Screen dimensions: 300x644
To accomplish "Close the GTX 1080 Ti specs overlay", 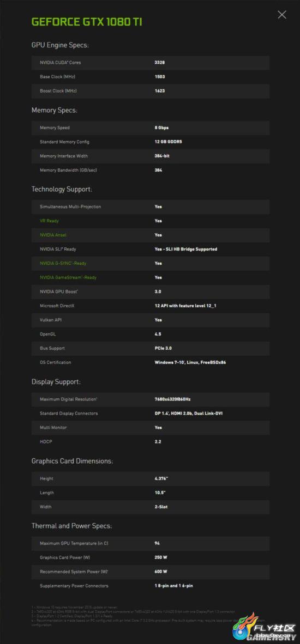I will tap(282, 15).
